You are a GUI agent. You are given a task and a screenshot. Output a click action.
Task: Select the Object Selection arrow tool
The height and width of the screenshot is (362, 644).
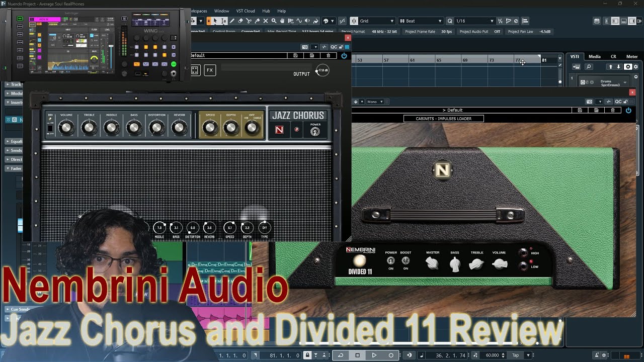[215, 21]
